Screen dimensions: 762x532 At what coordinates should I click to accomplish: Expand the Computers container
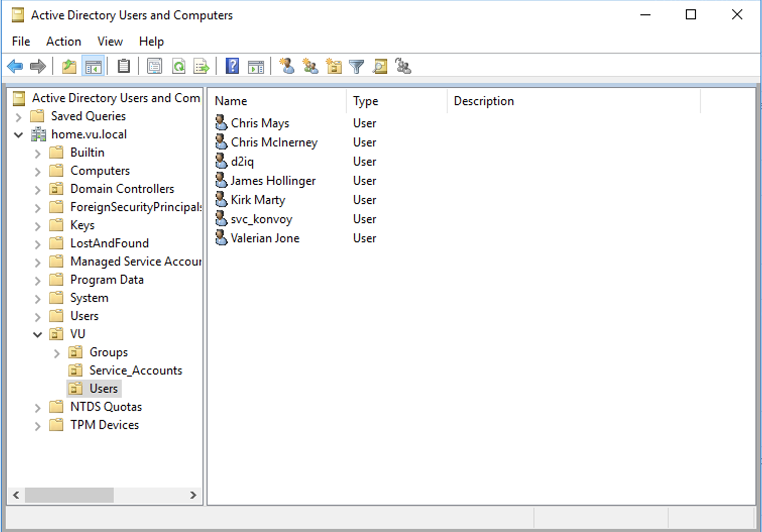click(37, 172)
